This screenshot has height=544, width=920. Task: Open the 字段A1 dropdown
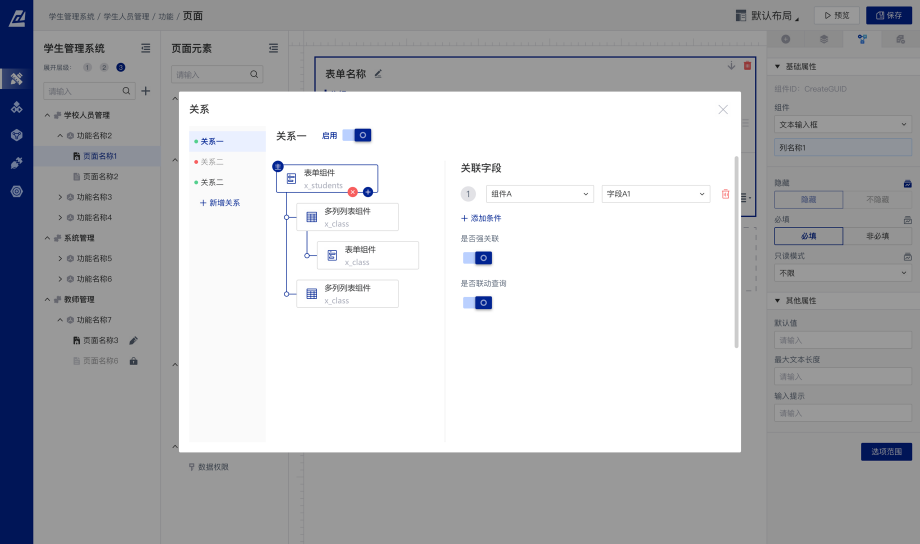coord(656,194)
